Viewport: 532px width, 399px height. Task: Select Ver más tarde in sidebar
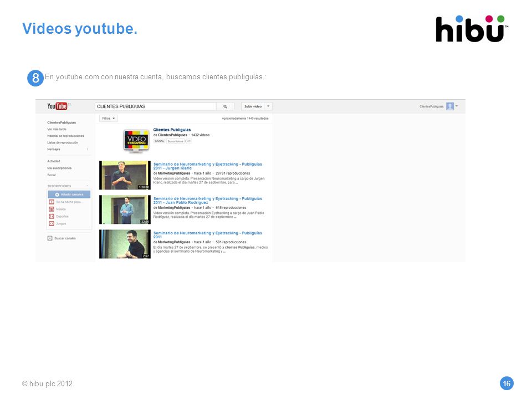(57, 129)
